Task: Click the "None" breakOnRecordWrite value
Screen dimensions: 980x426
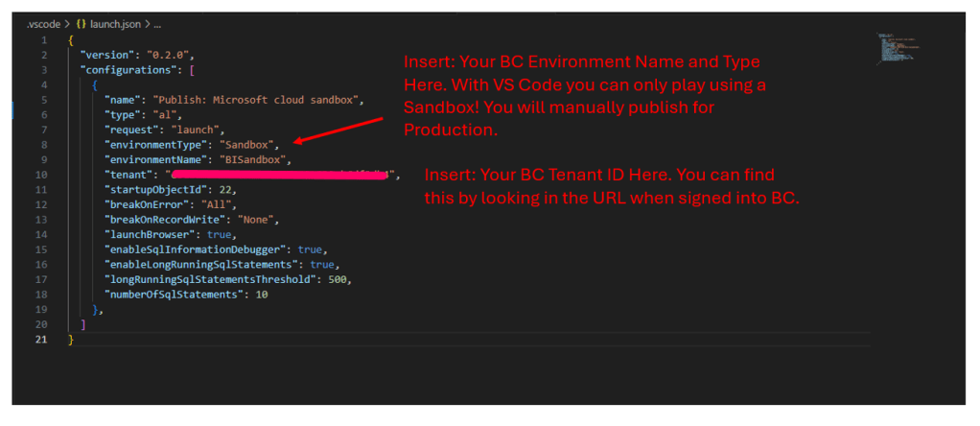Action: [x=256, y=220]
